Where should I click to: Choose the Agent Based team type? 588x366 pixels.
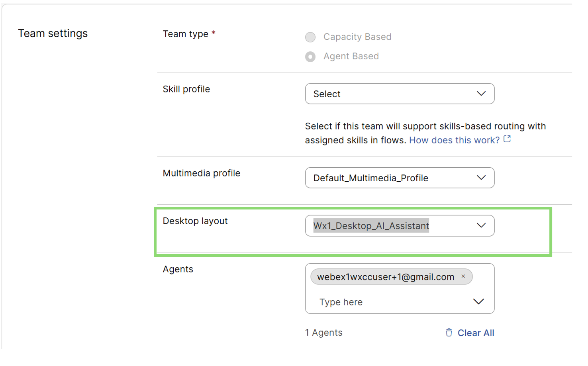tap(310, 57)
